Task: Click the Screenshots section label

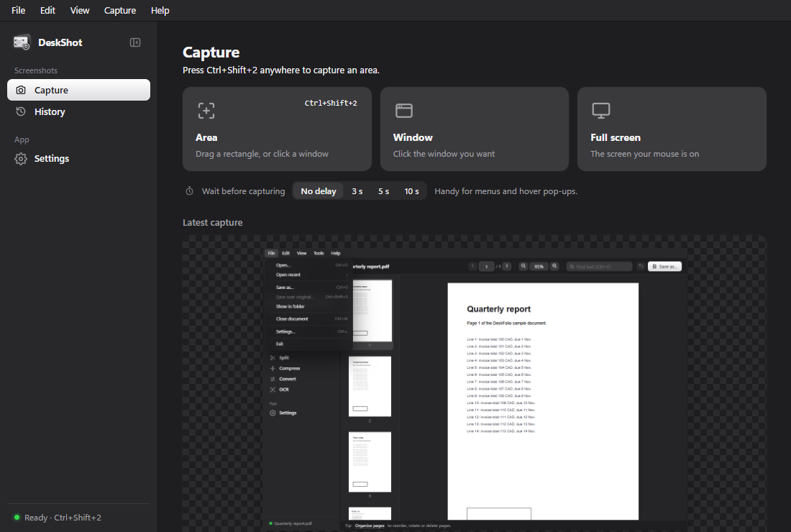Action: tap(36, 70)
